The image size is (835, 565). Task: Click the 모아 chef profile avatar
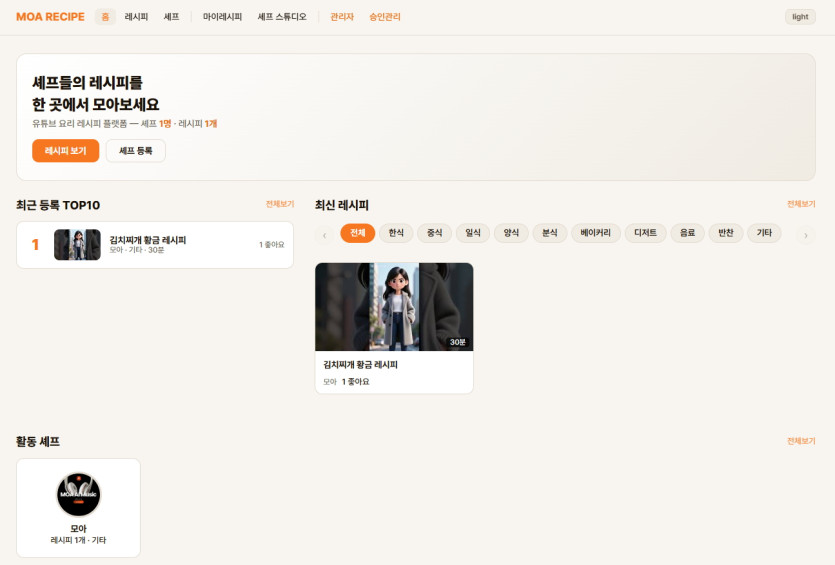pos(78,495)
